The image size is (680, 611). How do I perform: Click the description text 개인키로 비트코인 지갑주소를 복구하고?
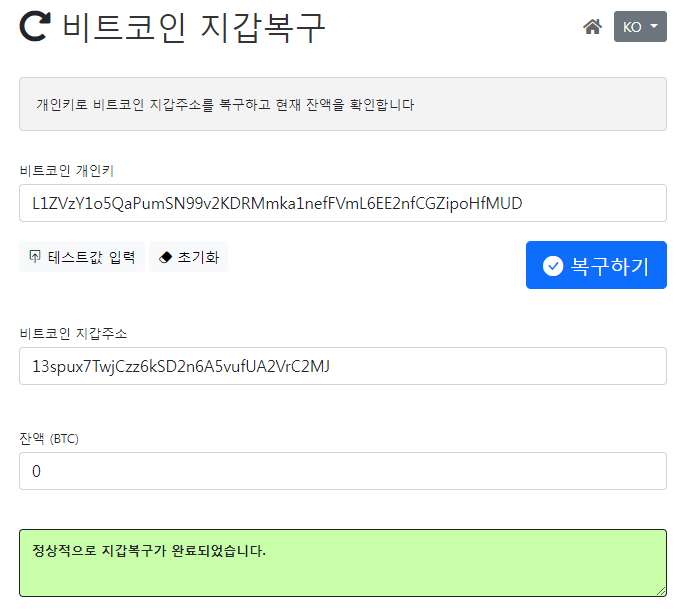(x=154, y=105)
